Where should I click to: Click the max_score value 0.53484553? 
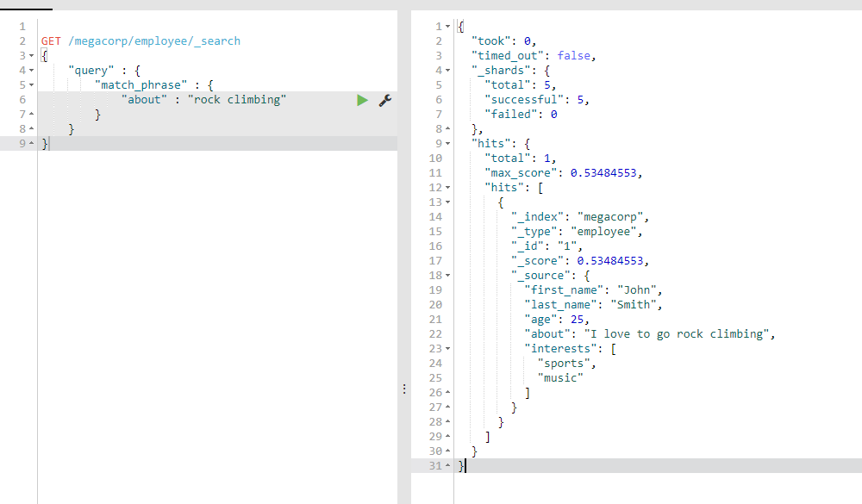click(x=603, y=173)
